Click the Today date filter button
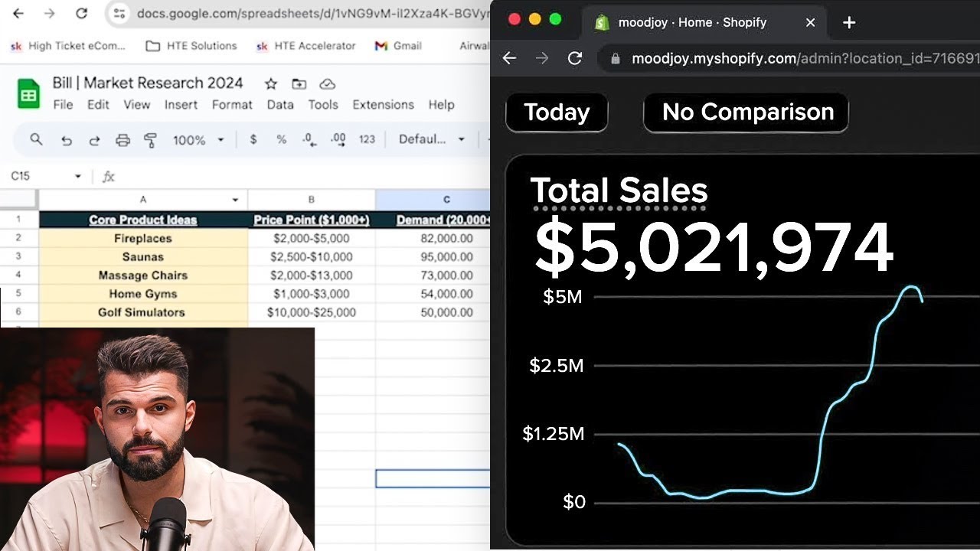980x551 pixels. point(557,112)
